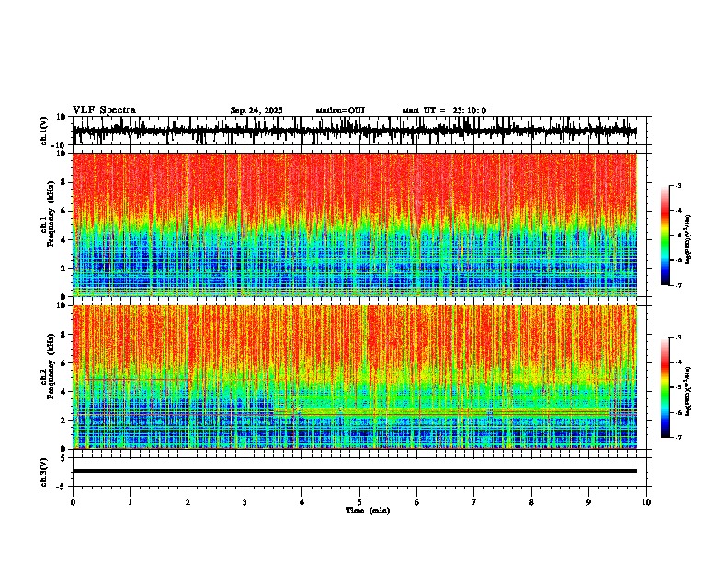Click the "0" tick on the time axis
The height and width of the screenshot is (563, 728).
(73, 502)
